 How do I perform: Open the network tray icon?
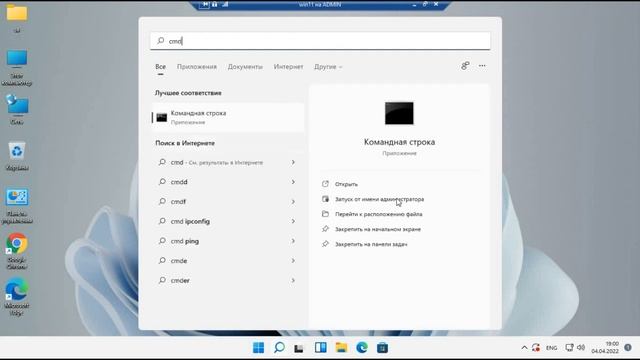[x=569, y=348]
